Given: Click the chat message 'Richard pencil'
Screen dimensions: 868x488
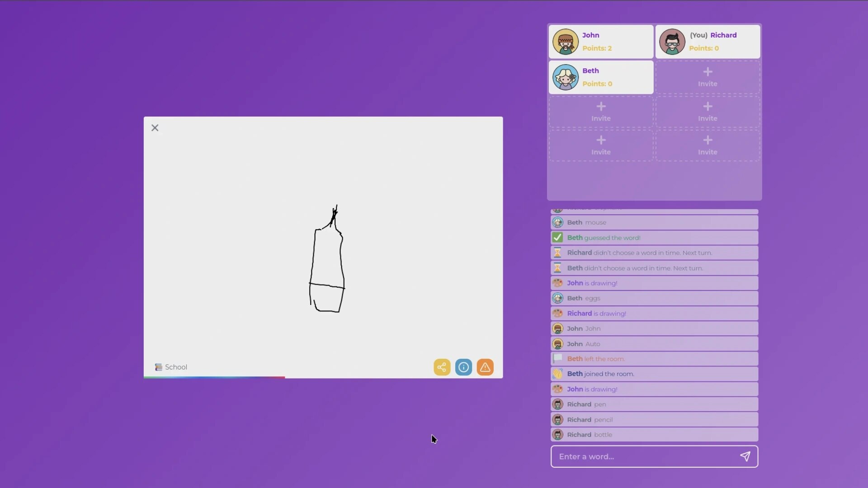Looking at the screenshot, I should point(654,419).
